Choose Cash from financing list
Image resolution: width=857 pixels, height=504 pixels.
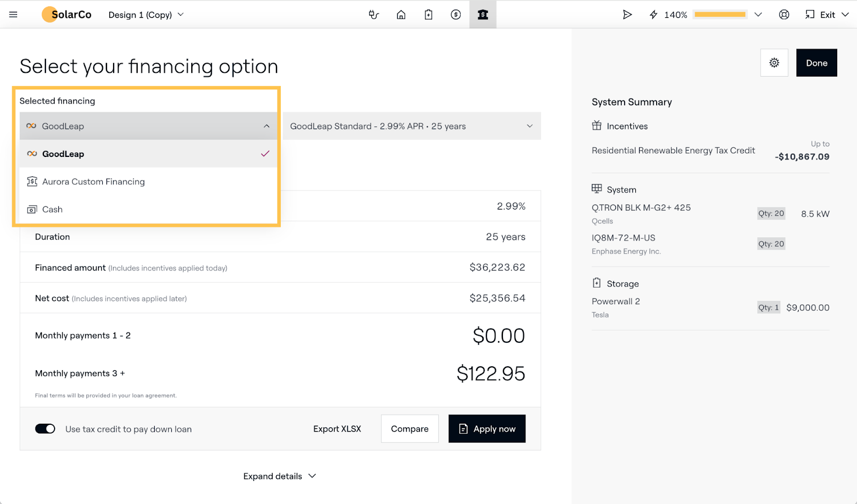[52, 209]
